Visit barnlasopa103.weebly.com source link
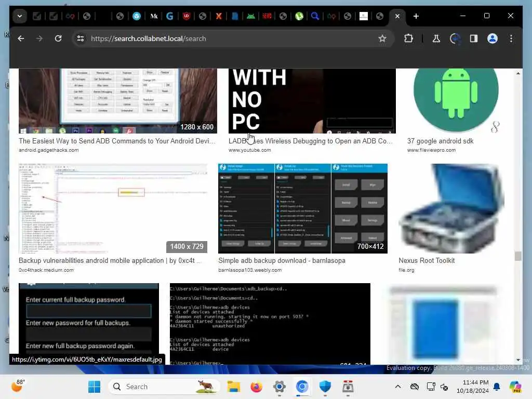 coord(250,270)
